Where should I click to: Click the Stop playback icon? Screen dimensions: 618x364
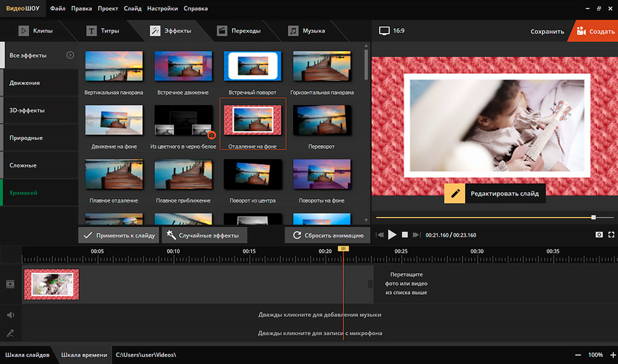pyautogui.click(x=405, y=235)
